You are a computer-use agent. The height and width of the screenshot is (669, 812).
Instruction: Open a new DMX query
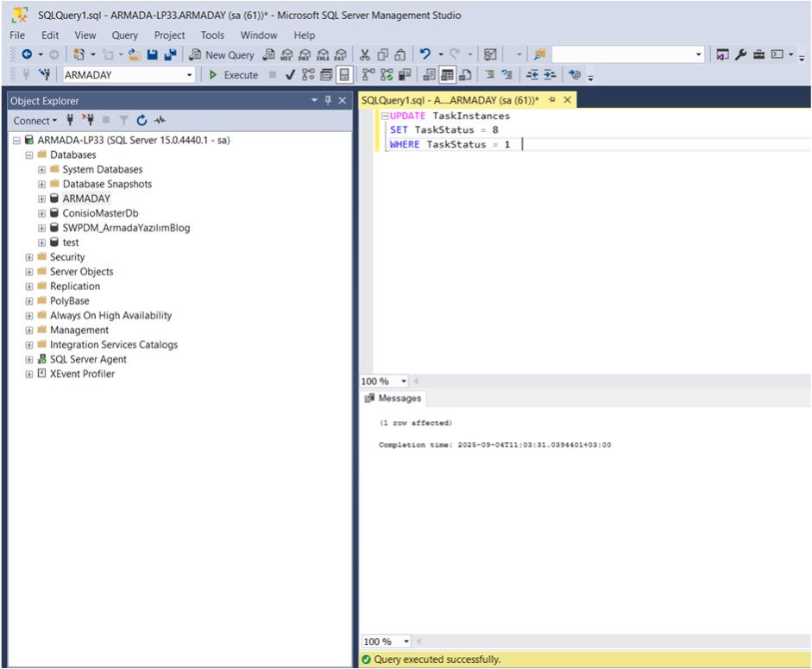[305, 54]
